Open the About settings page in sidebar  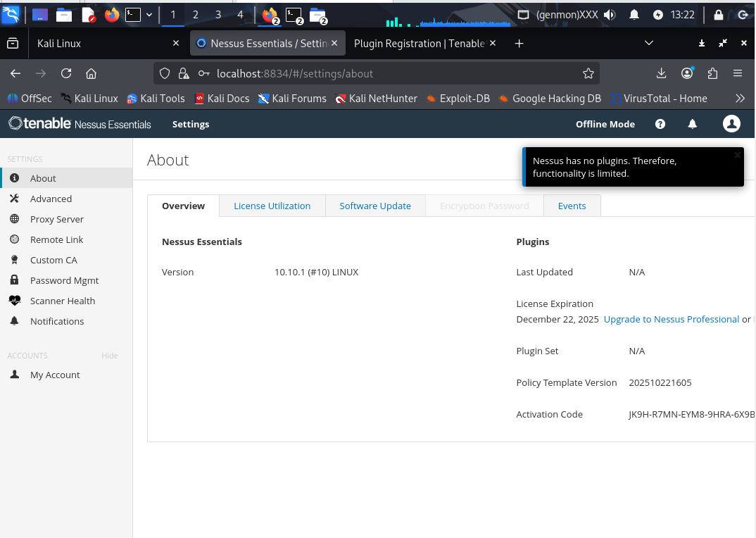pos(66,178)
